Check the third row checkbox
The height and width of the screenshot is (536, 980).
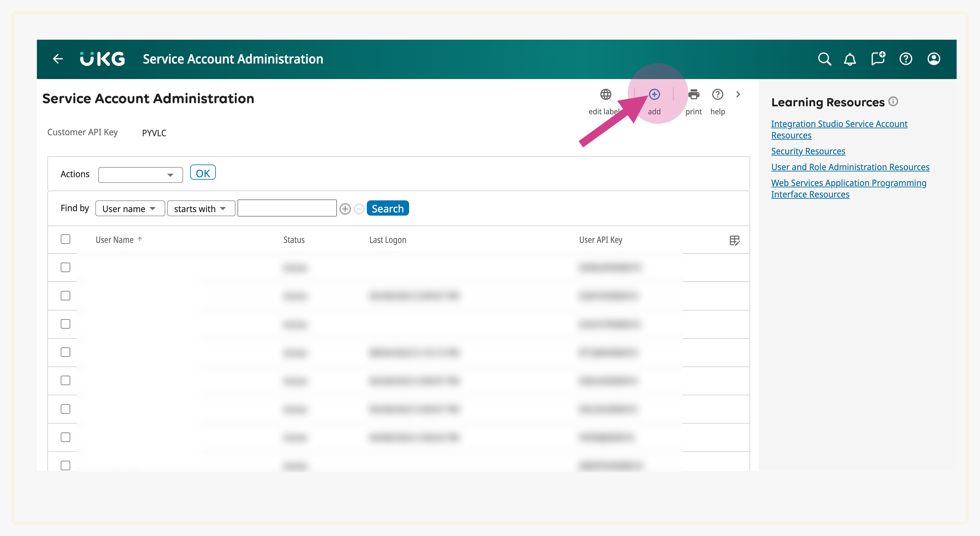point(65,324)
